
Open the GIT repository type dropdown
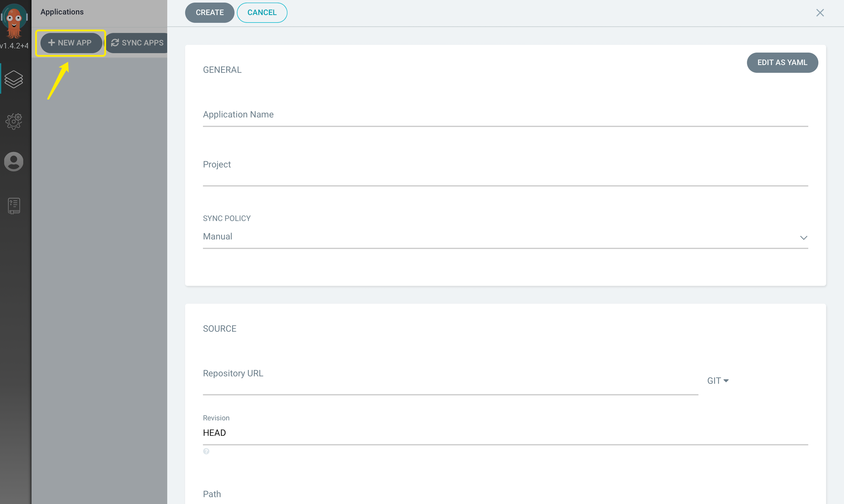click(718, 381)
